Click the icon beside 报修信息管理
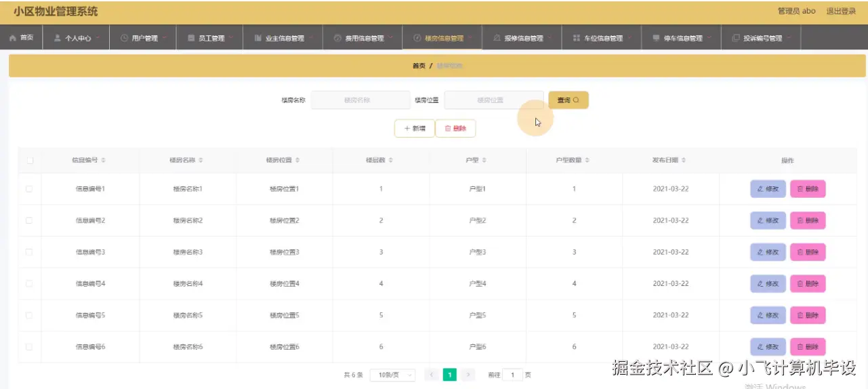 (x=497, y=38)
